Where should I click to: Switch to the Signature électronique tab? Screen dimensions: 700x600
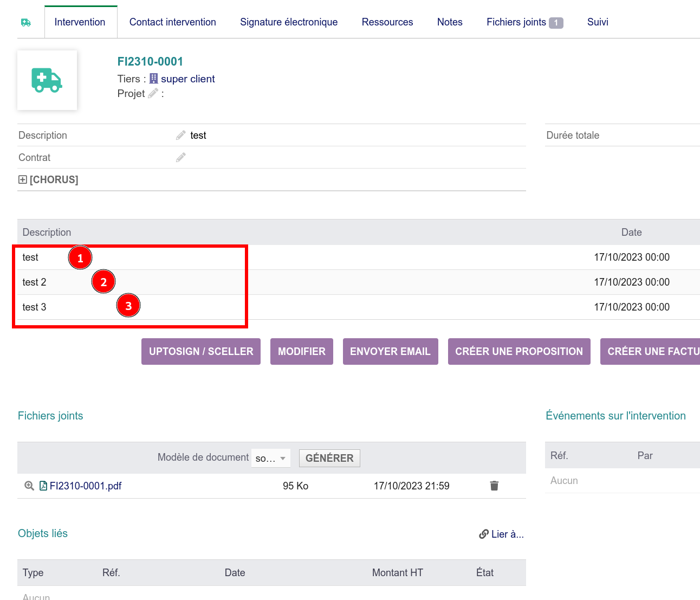(x=289, y=22)
